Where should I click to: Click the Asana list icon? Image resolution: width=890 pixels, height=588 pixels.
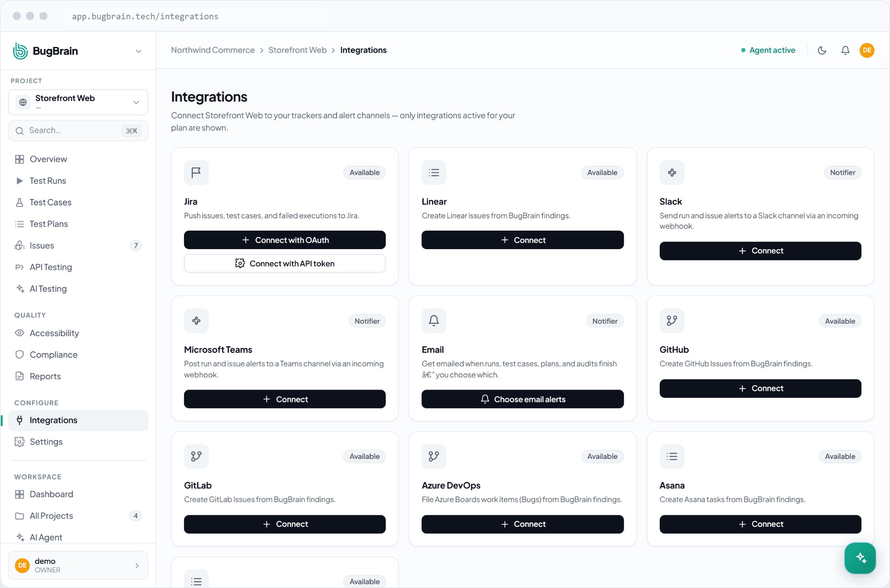click(x=672, y=456)
